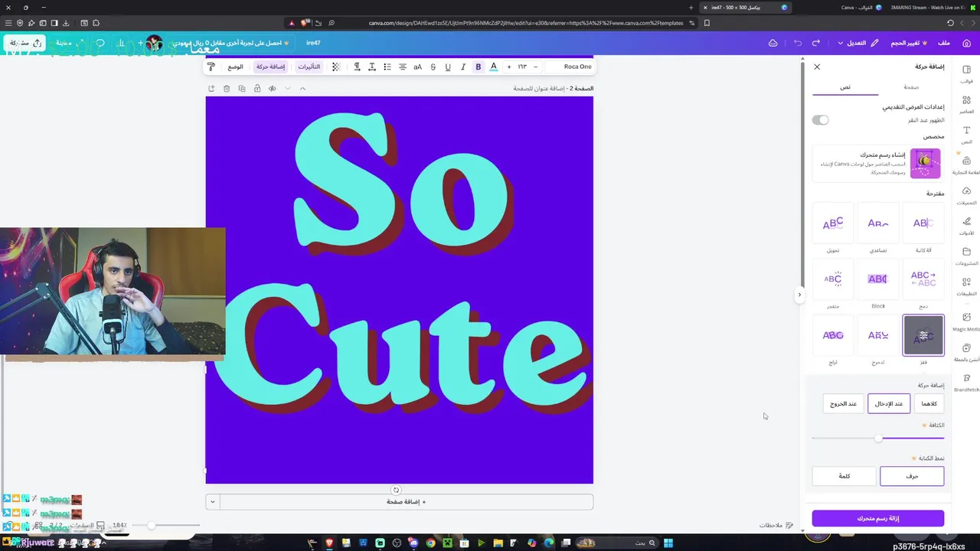Open the Position (الوضع) toolbar option
This screenshot has height=551, width=980.
point(235,67)
